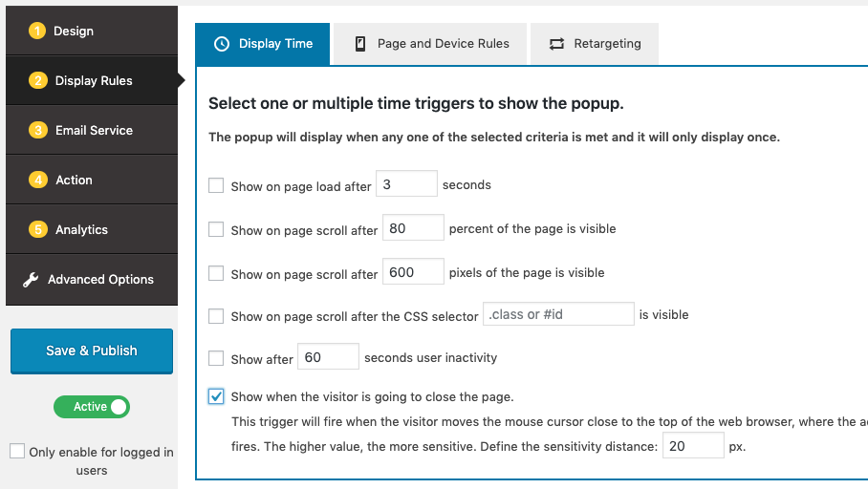Open the Page and Device Rules tab
This screenshot has height=489, width=868.
click(432, 44)
